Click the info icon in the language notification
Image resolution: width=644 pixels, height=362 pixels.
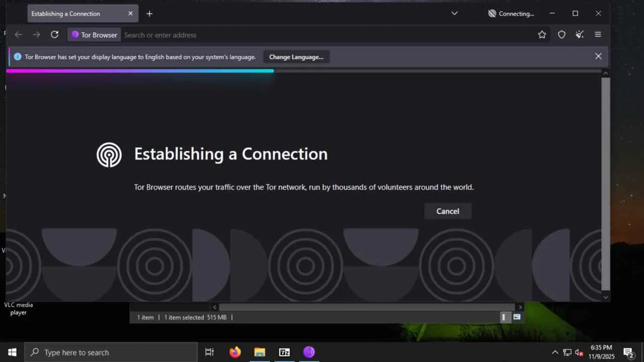[18, 57]
